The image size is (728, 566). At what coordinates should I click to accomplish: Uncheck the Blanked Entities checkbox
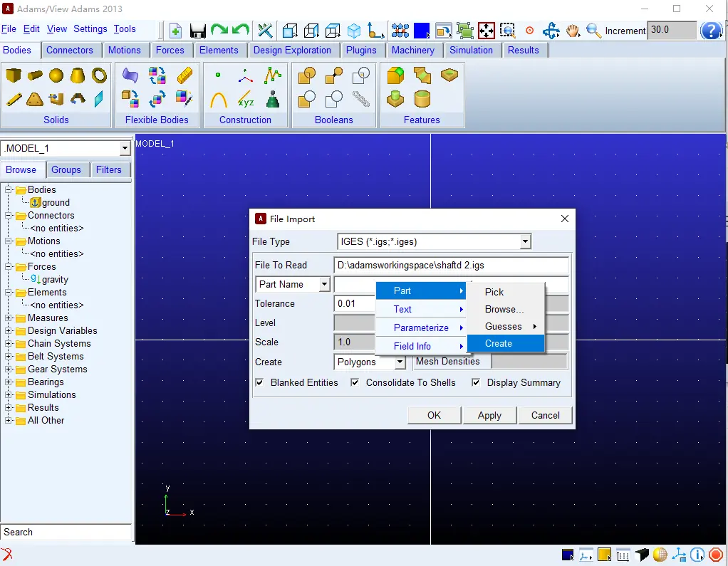tap(259, 382)
